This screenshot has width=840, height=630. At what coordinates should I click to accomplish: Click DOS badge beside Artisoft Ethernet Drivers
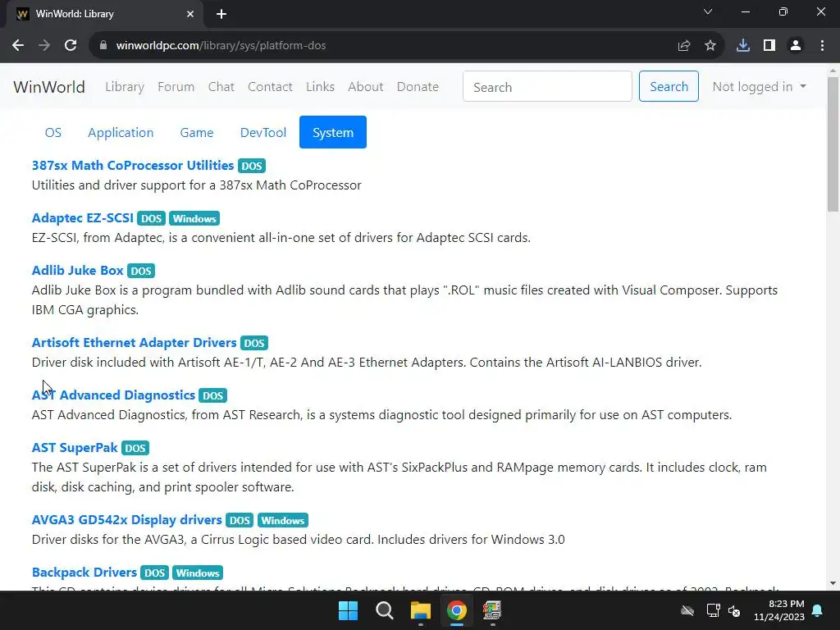tap(254, 343)
